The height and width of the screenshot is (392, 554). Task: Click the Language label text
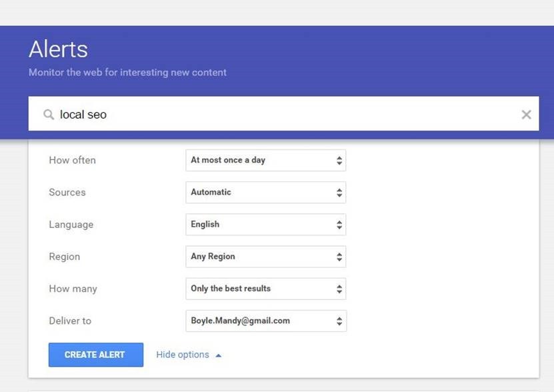pyautogui.click(x=71, y=225)
